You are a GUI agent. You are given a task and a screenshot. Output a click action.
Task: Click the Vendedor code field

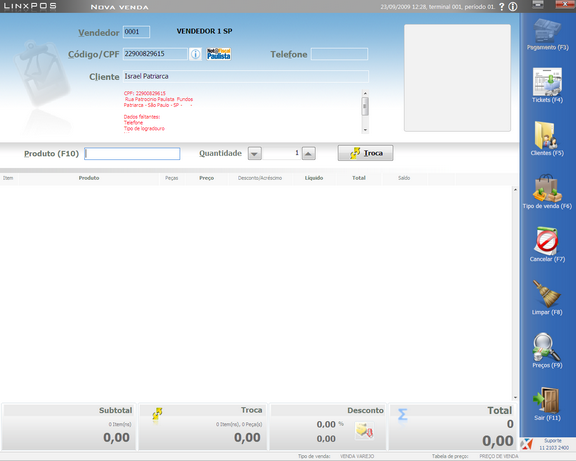136,32
